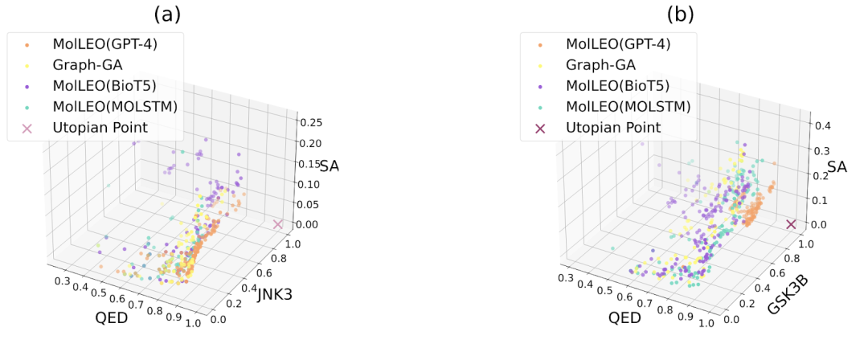868x348 pixels.
Task: Click the Utopian Point X inside plot (a)'s axes
Action: tap(278, 224)
